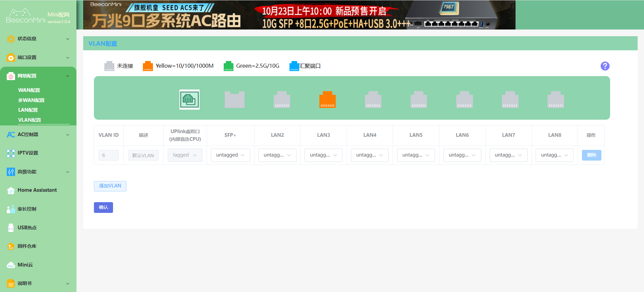644x292 pixels.
Task: Click the purple help question mark icon
Action: [605, 66]
